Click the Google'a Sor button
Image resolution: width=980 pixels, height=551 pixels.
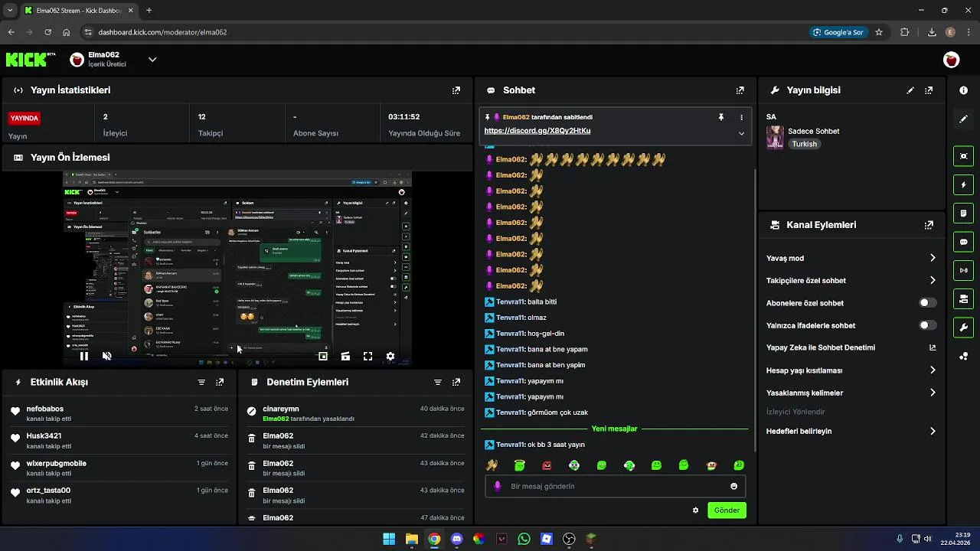839,32
